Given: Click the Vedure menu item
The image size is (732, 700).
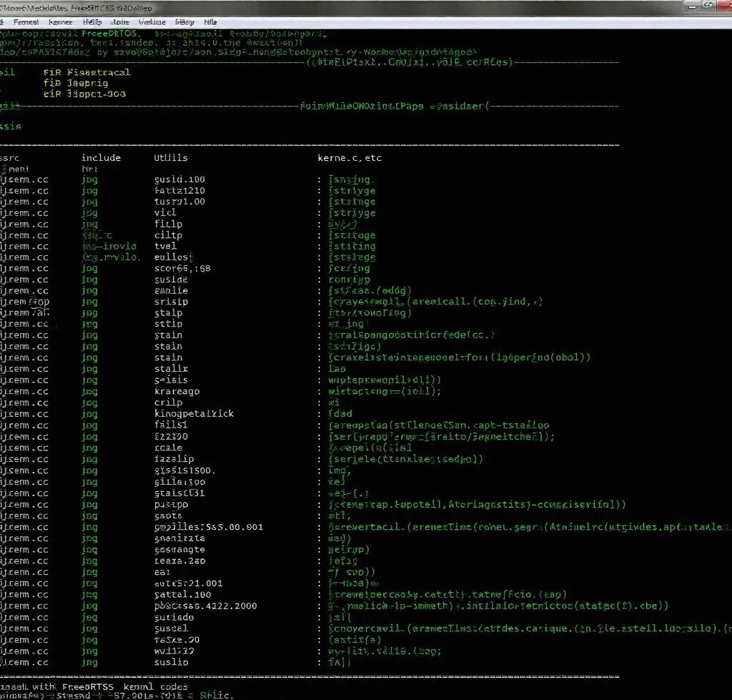Looking at the screenshot, I should [x=151, y=22].
